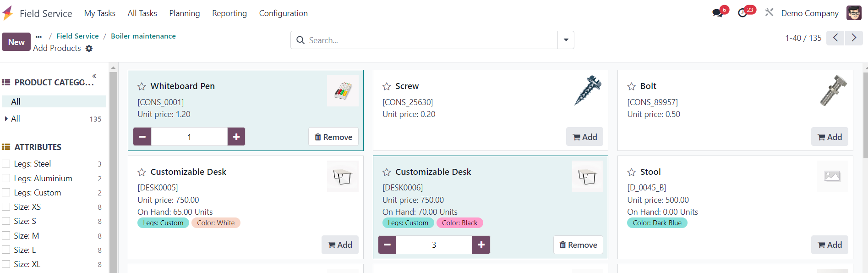The width and height of the screenshot is (868, 273).
Task: Expand the breadcrumb ellipsis menu
Action: coord(38,36)
